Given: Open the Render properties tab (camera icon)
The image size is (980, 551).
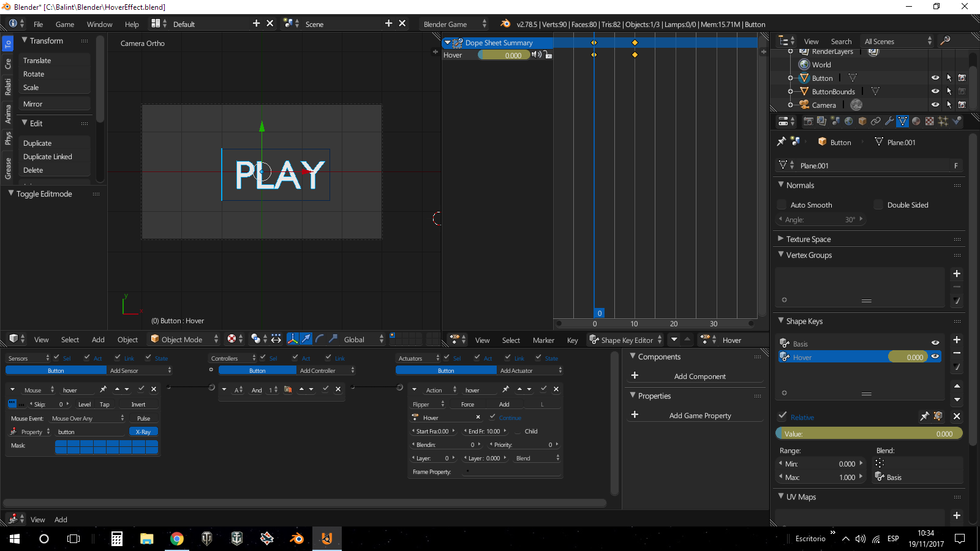Looking at the screenshot, I should click(808, 121).
